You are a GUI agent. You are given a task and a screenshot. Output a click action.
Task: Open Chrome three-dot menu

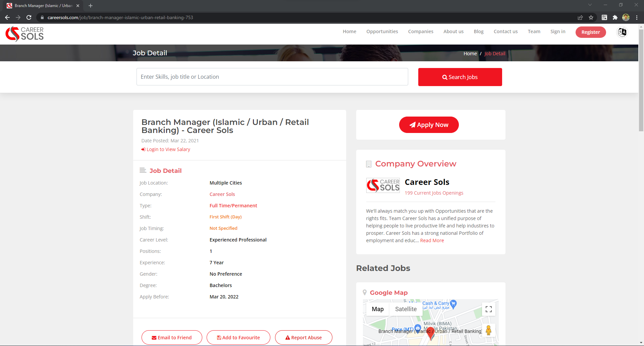tap(637, 17)
